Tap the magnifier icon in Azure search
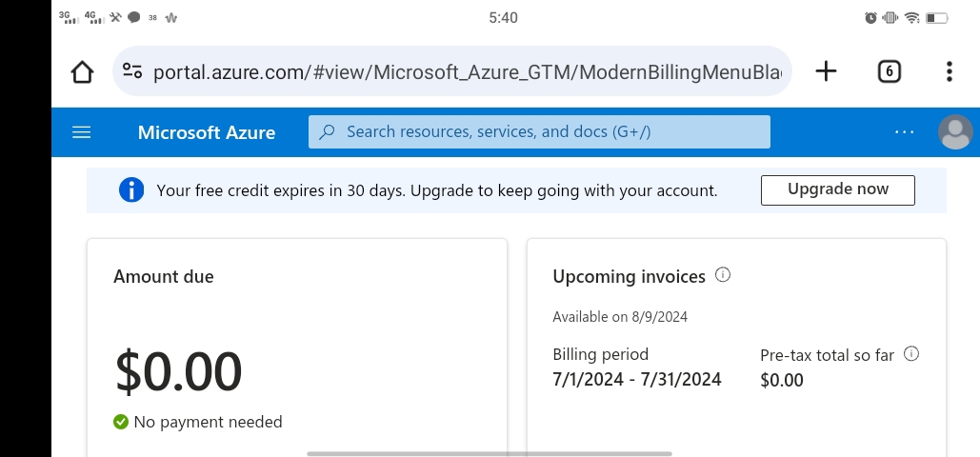980x457 pixels. point(327,132)
